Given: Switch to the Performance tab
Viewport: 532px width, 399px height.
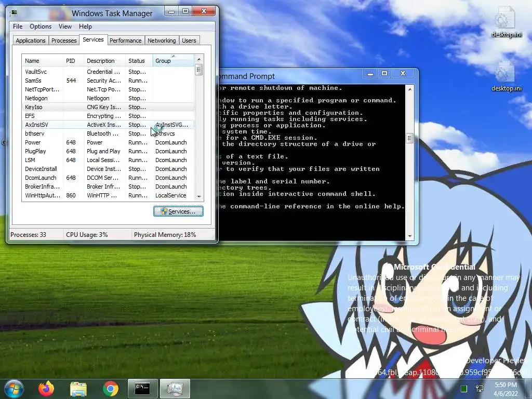Looking at the screenshot, I should (x=126, y=41).
